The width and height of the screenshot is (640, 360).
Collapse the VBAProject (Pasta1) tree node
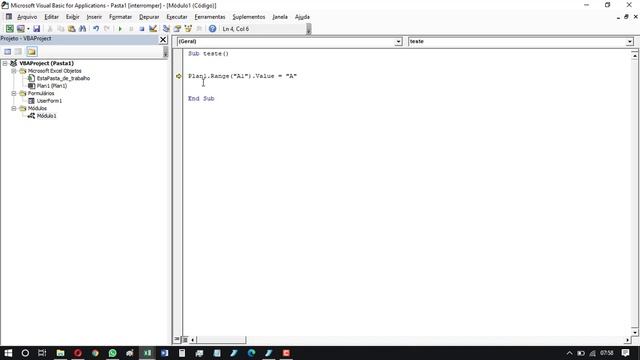click(5, 63)
